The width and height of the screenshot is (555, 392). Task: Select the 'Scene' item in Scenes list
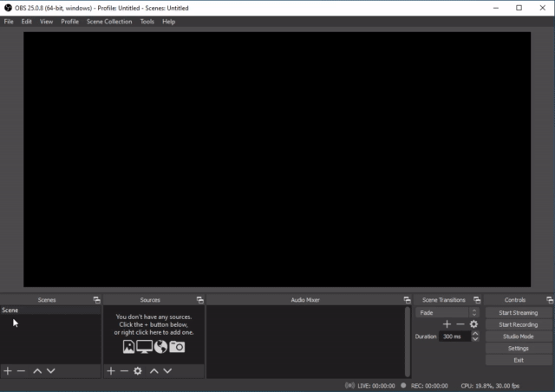point(50,310)
